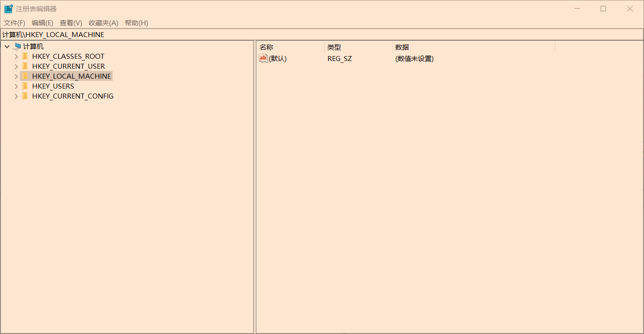Click the REG_SZ type cell
Viewport: 644px width, 334px height.
pyautogui.click(x=340, y=59)
